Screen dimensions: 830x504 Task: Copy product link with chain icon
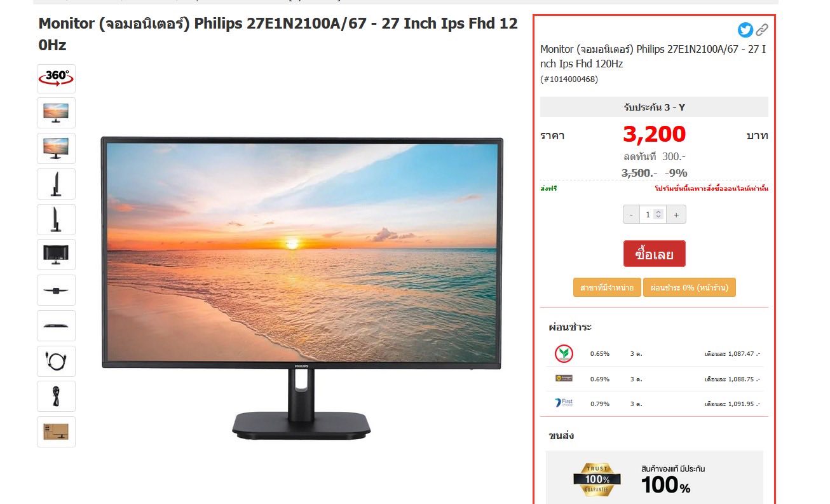coord(762,30)
